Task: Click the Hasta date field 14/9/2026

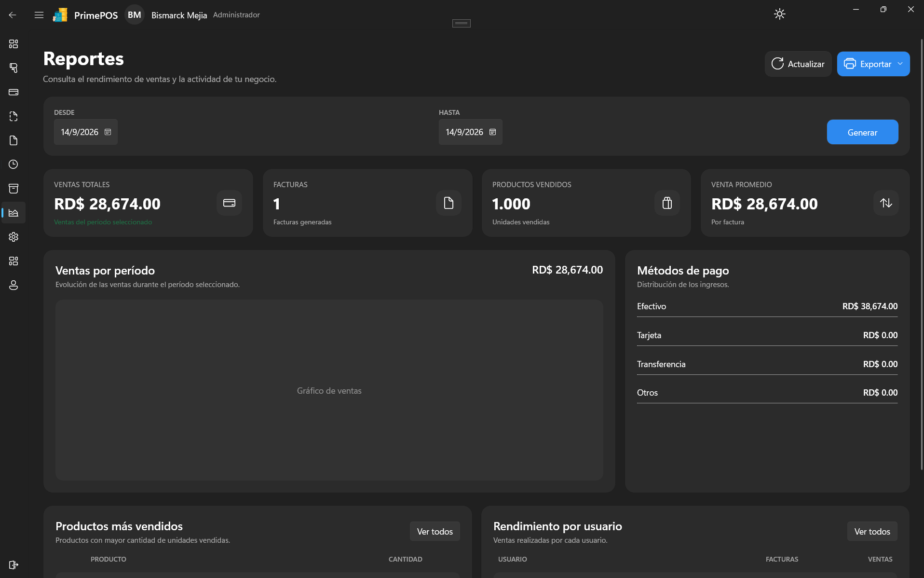Action: point(470,132)
